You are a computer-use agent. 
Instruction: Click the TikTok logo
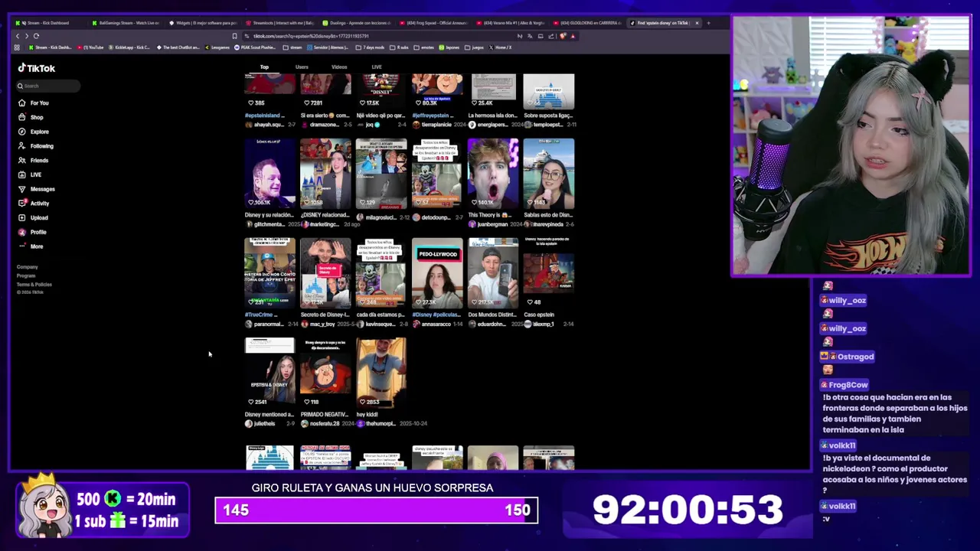[x=37, y=68]
